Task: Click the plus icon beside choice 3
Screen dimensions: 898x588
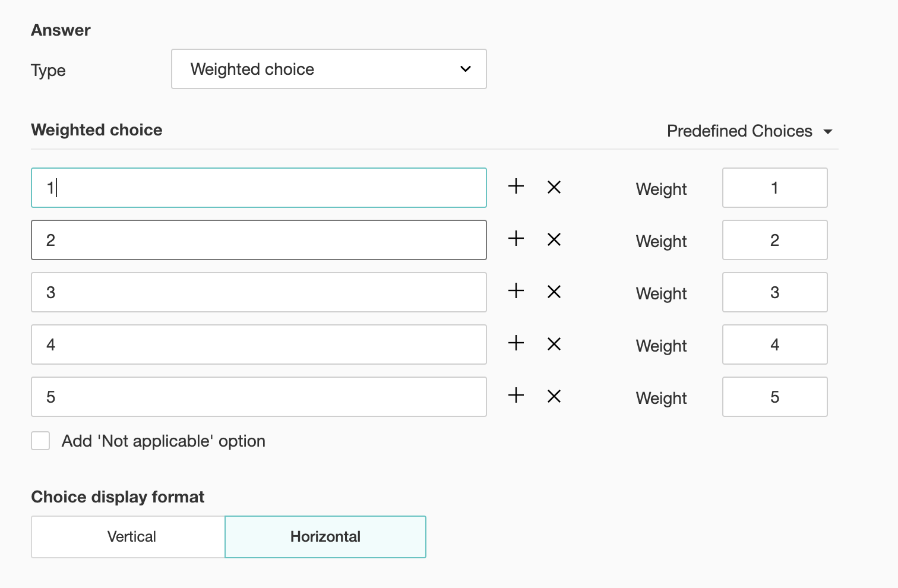Action: [x=516, y=291]
